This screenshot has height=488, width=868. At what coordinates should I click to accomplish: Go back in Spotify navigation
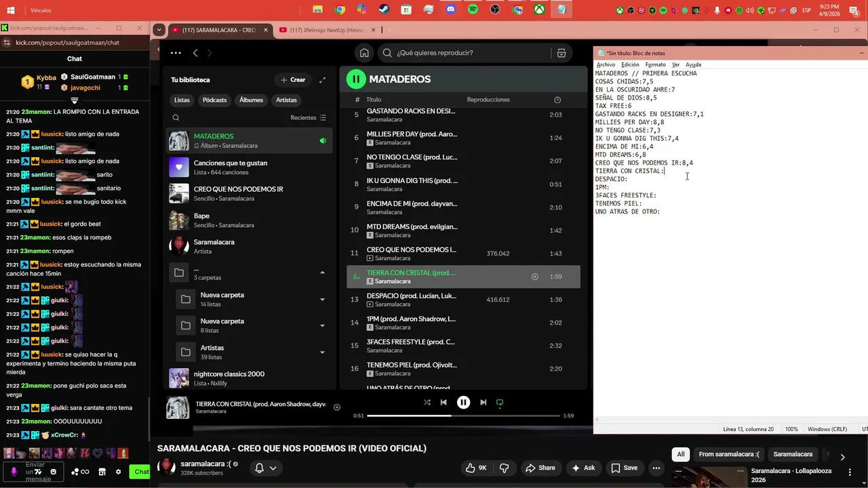pos(195,53)
